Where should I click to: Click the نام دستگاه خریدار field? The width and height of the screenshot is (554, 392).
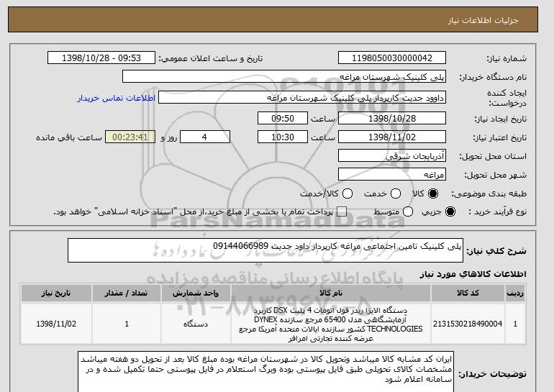(x=284, y=77)
